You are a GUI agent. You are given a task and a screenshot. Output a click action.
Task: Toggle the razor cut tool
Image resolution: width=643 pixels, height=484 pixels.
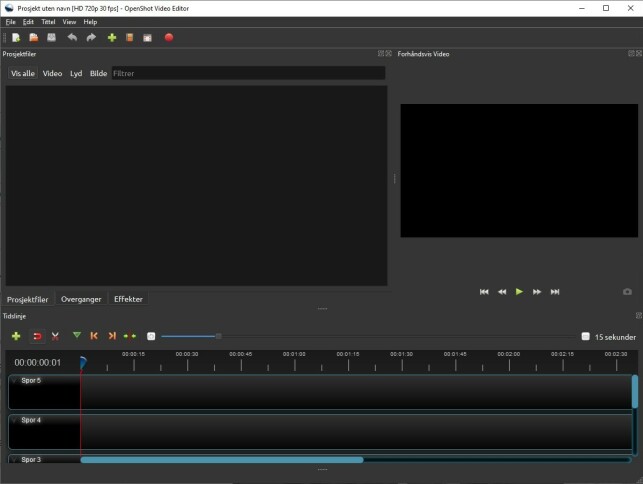pos(55,336)
